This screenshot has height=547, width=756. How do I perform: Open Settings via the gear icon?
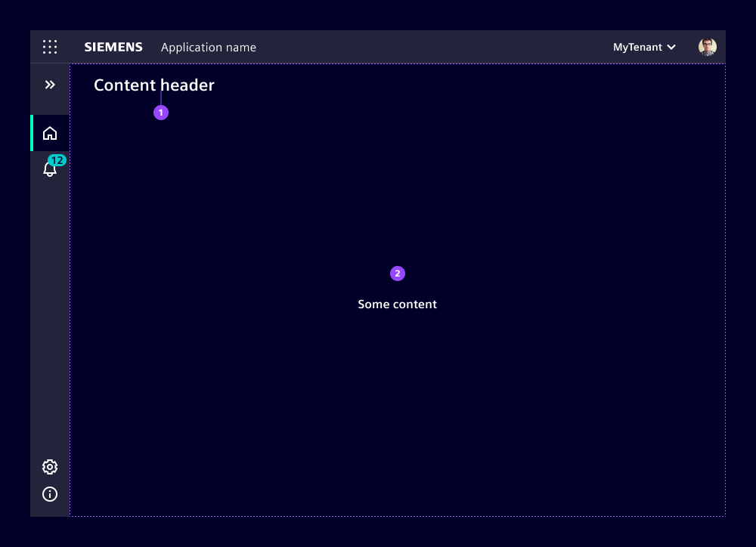[50, 467]
